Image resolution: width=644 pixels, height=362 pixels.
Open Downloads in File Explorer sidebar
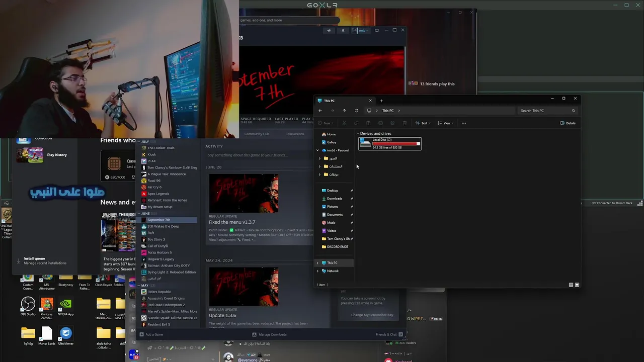point(334,199)
